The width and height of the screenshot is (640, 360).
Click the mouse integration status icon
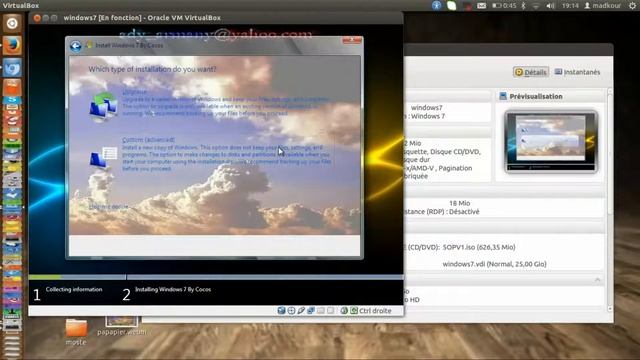coord(344,311)
